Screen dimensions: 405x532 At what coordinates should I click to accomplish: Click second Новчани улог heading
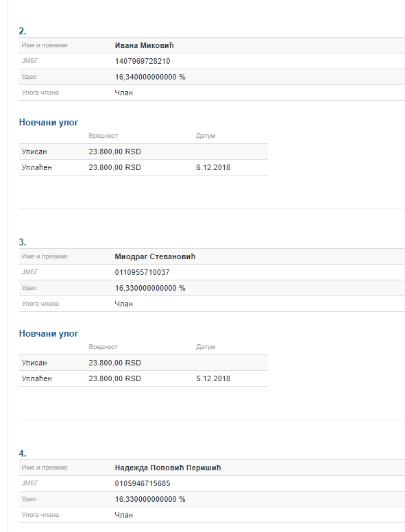click(49, 334)
